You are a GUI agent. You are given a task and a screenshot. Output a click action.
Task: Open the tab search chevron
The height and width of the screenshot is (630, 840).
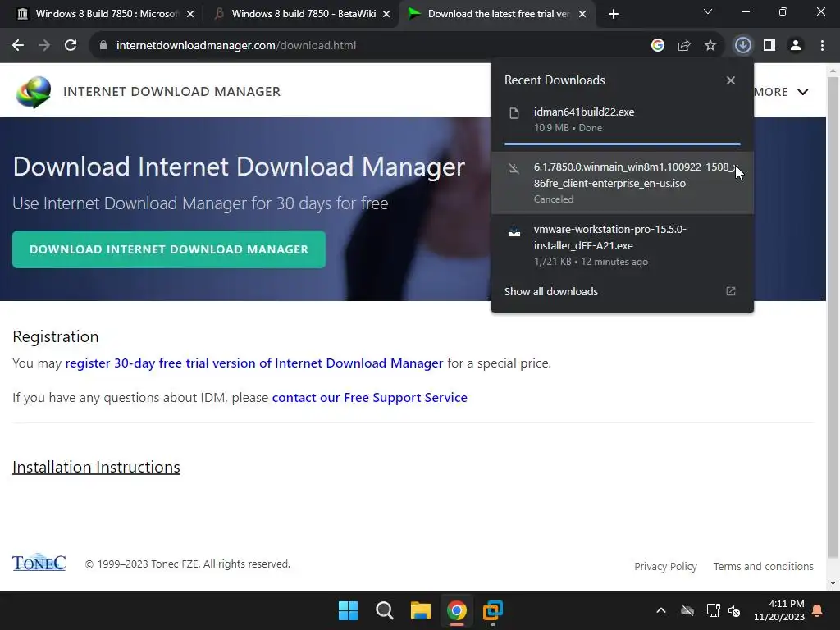tap(708, 11)
